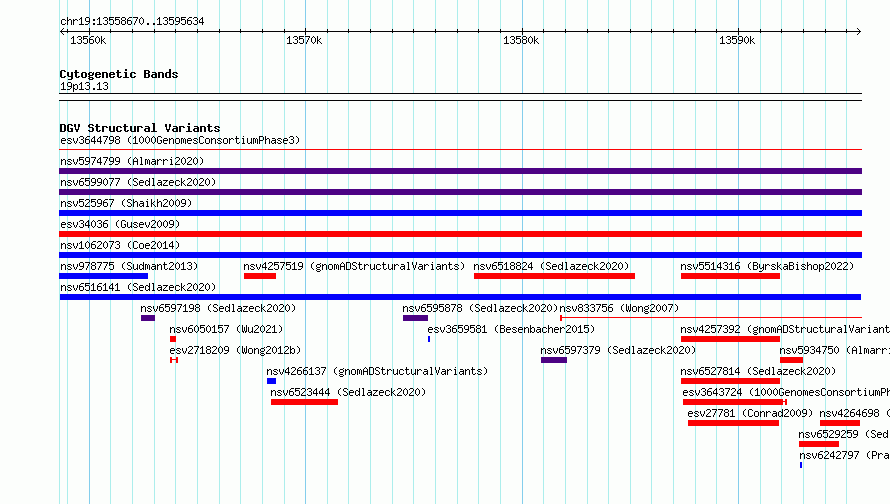
Task: Select the nsv978775 short blue bar
Action: point(103,276)
